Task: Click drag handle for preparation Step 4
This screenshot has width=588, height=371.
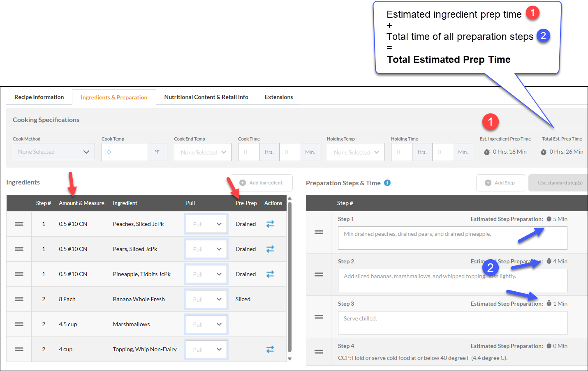Action: click(319, 352)
